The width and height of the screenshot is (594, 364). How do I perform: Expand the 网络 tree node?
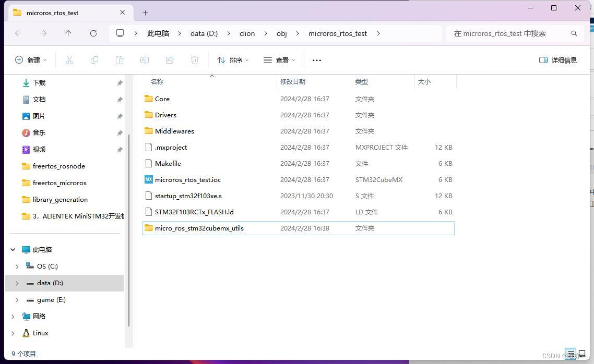[13, 317]
